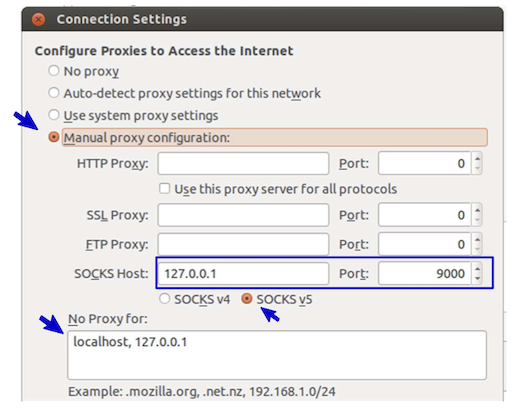The image size is (525, 413).
Task: Click the SOCKS Host field with 127.0.0.1
Action: (243, 274)
